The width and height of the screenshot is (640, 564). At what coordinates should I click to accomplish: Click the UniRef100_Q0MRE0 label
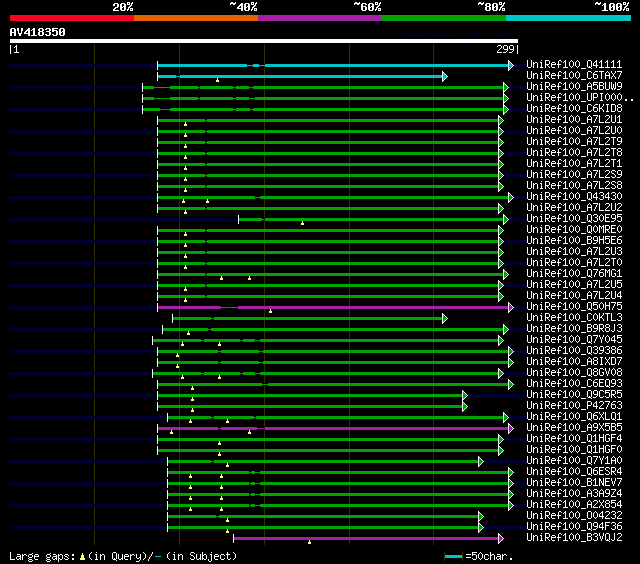[x=574, y=230]
